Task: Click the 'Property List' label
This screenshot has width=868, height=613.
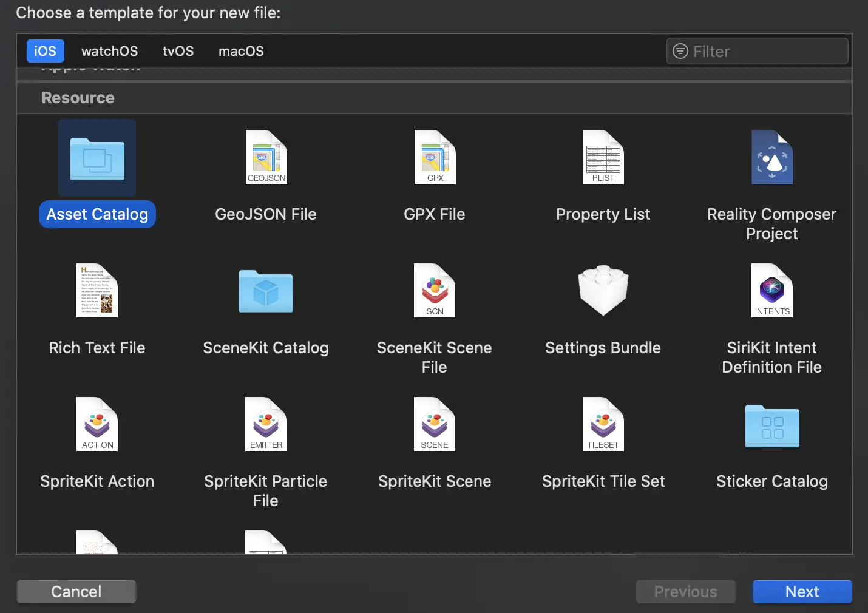Action: coord(603,214)
